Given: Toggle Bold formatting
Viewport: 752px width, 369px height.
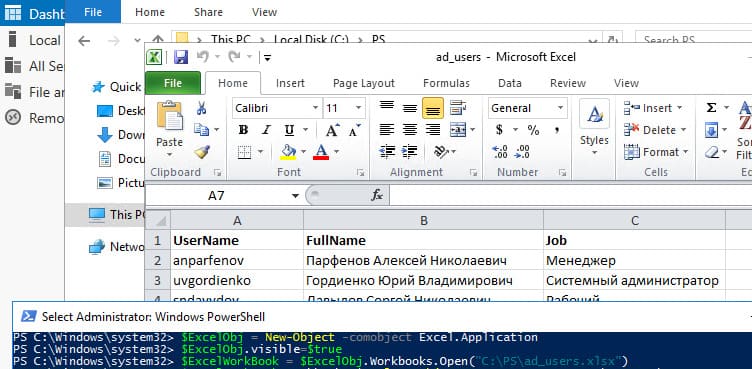Looking at the screenshot, I should click(x=243, y=130).
